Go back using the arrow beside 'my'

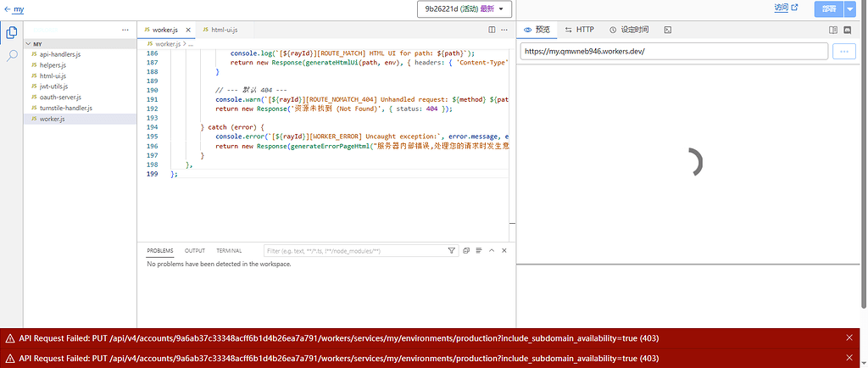7,9
